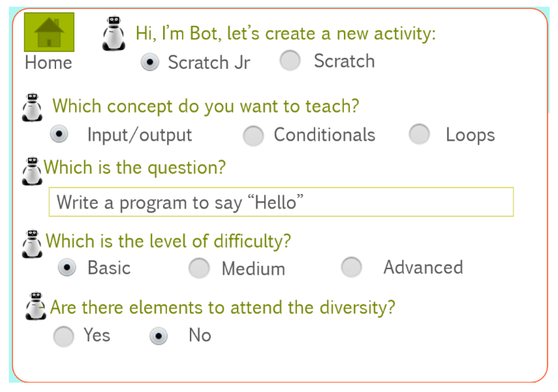Click the green Home house icon
Image resolution: width=558 pixels, height=392 pixels.
[x=49, y=32]
